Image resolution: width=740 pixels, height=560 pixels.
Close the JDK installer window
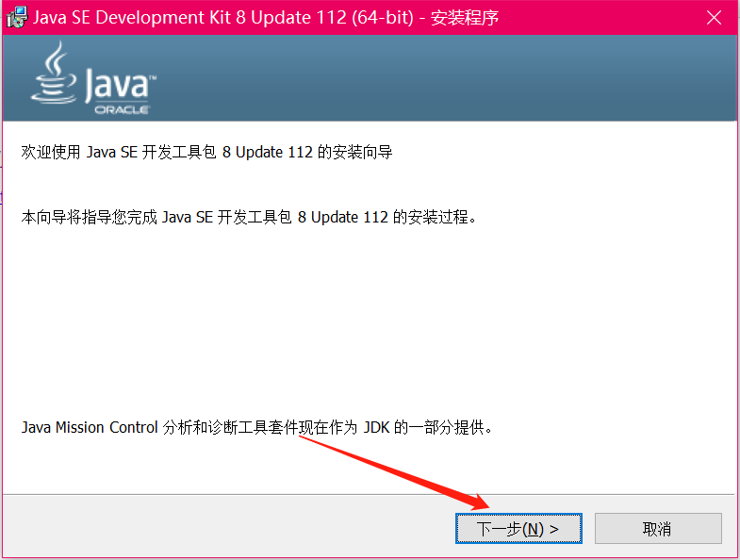click(714, 18)
